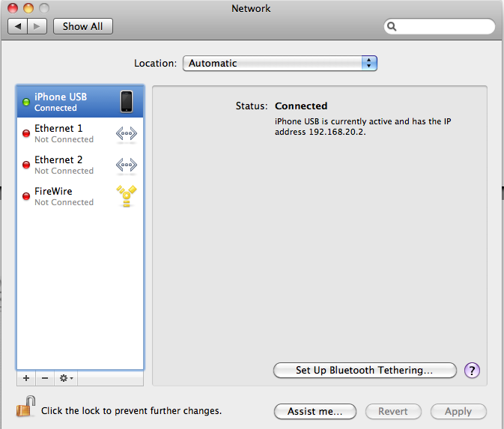504x429 pixels.
Task: Click the magnifying glass search icon
Action: (392, 26)
